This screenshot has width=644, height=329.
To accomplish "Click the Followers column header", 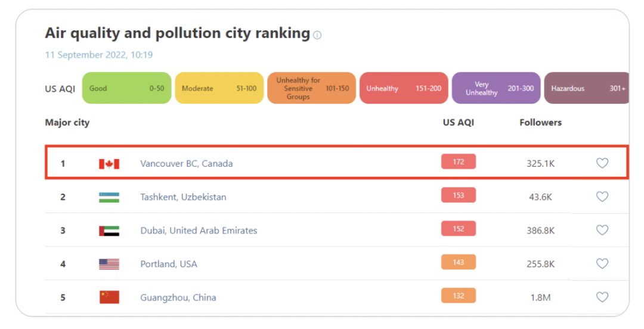I will pyautogui.click(x=540, y=123).
